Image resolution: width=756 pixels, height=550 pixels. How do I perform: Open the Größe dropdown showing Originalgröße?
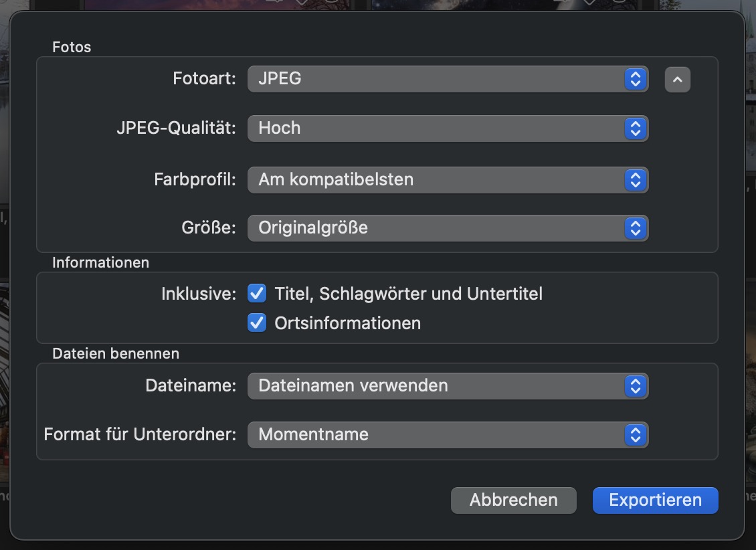pos(435,228)
